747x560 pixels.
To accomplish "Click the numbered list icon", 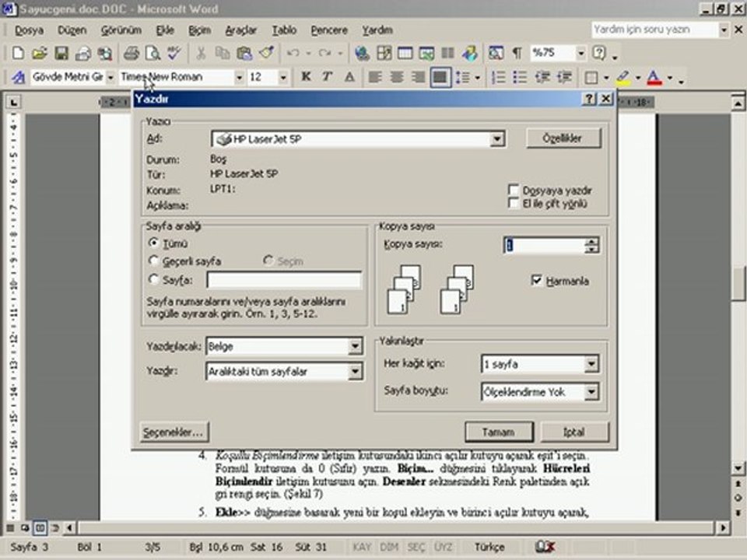I will click(x=498, y=77).
